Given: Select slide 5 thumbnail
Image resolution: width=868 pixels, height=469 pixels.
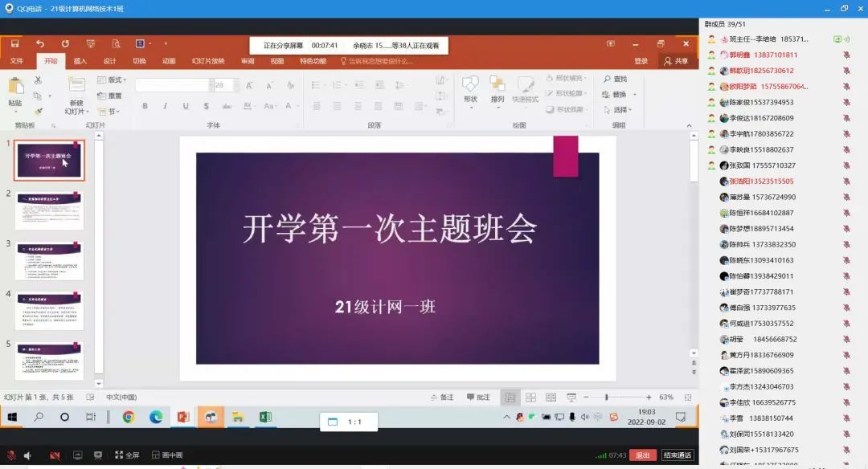Looking at the screenshot, I should click(49, 361).
